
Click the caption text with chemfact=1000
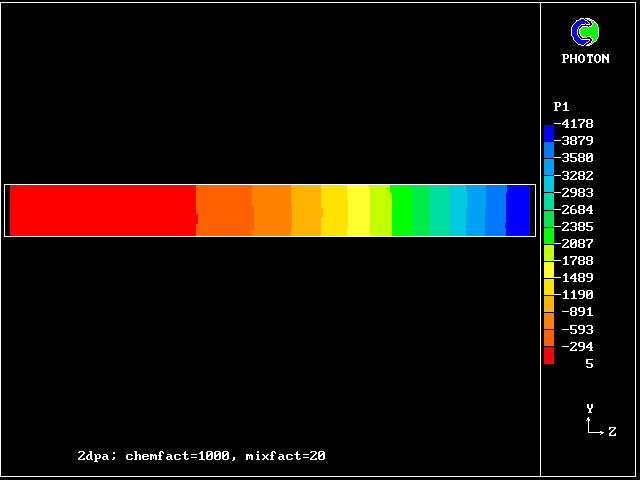tap(201, 456)
